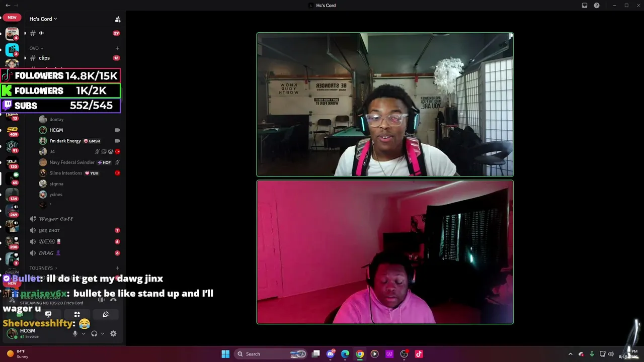
Task: Click the bottom pink-room webcam video tile
Action: 385,252
